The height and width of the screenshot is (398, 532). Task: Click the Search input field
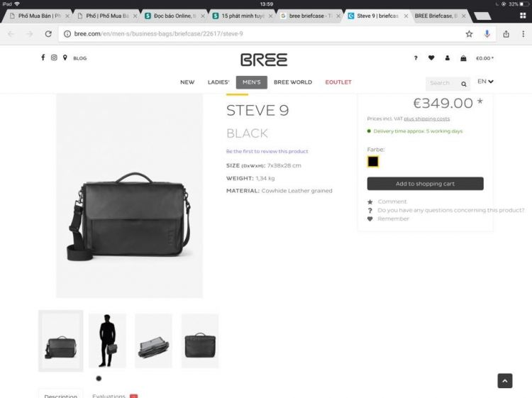coord(441,83)
